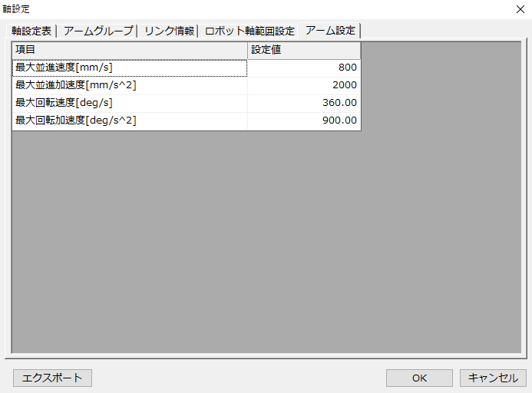Edit the 360.00 rotation speed value

[304, 103]
